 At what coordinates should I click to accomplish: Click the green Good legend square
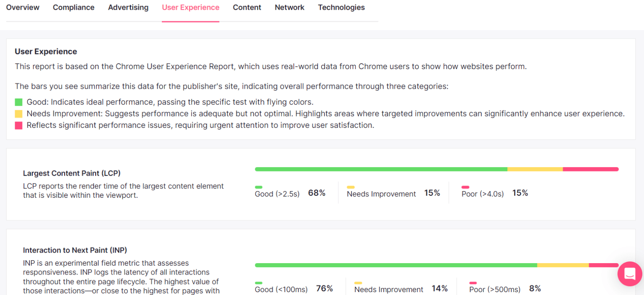click(x=18, y=102)
